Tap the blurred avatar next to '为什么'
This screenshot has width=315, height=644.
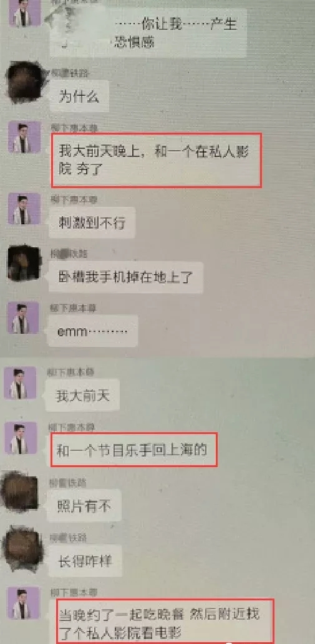[25, 82]
